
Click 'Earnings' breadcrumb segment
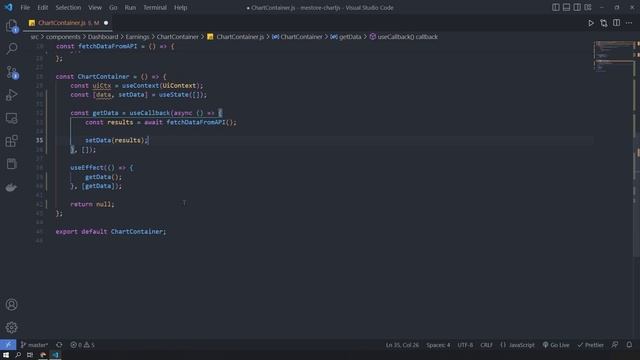click(x=138, y=37)
